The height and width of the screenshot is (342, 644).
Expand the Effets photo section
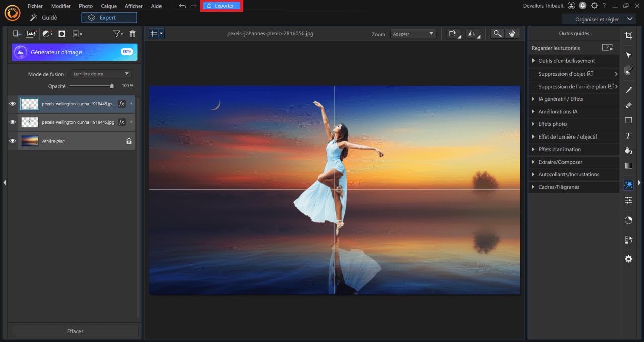(552, 124)
